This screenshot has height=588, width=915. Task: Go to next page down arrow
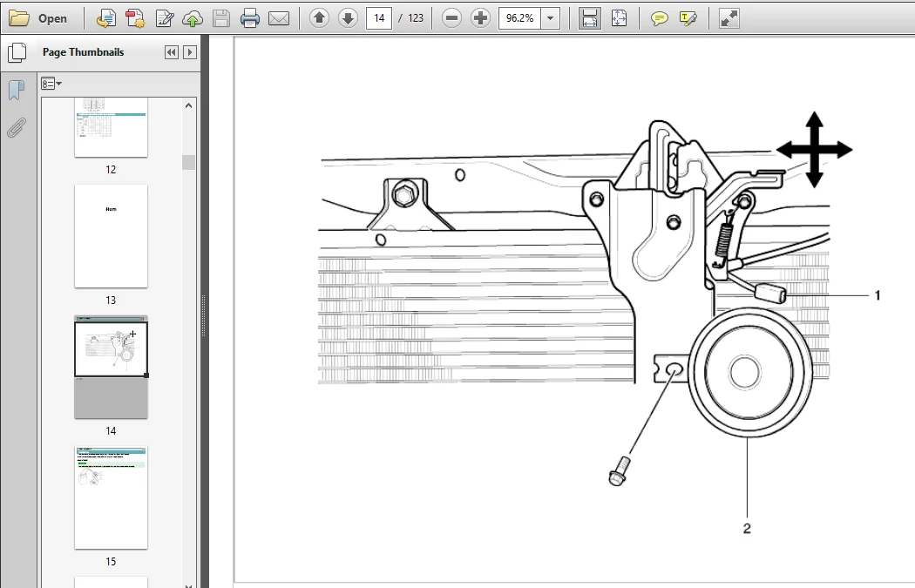click(x=349, y=18)
